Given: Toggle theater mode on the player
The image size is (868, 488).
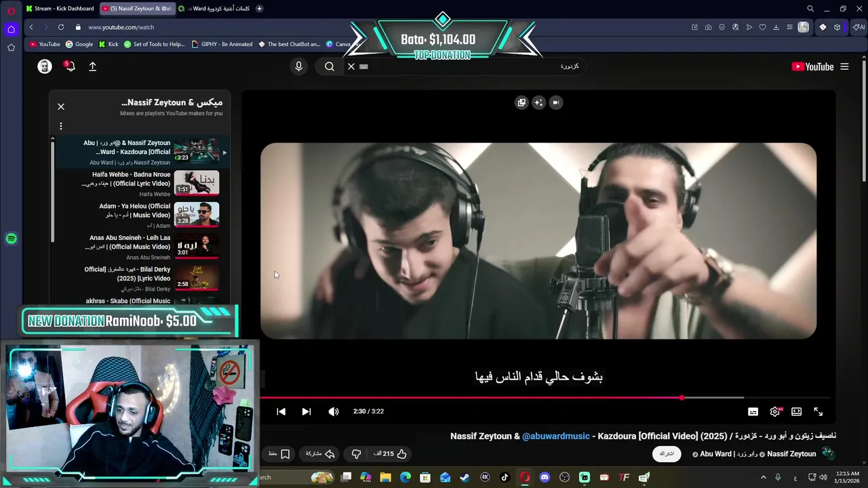Looking at the screenshot, I should pos(797,411).
